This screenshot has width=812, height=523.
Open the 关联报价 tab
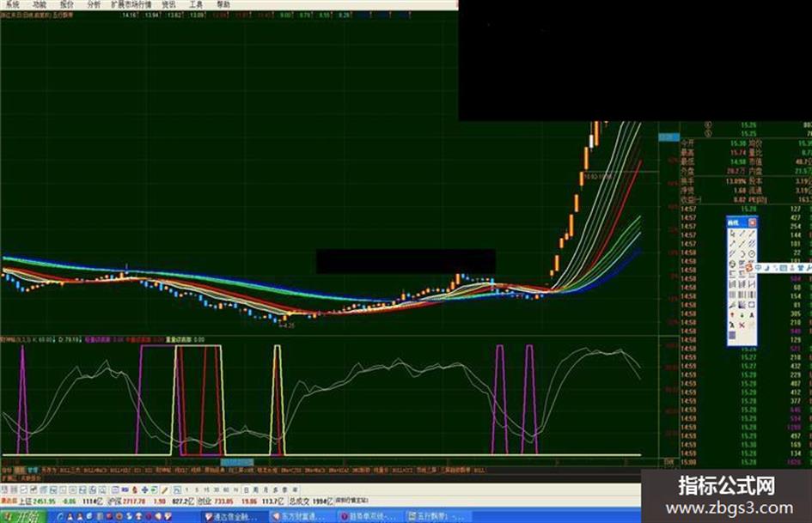pyautogui.click(x=30, y=478)
